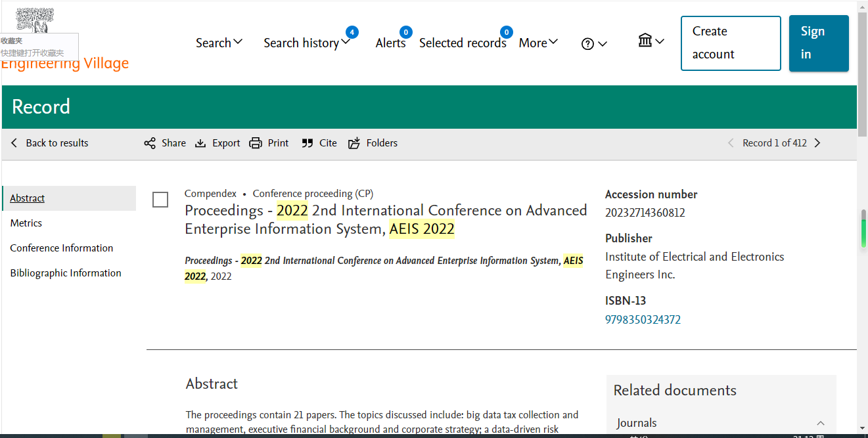Click the Create account button
This screenshot has height=438, width=868.
click(731, 43)
